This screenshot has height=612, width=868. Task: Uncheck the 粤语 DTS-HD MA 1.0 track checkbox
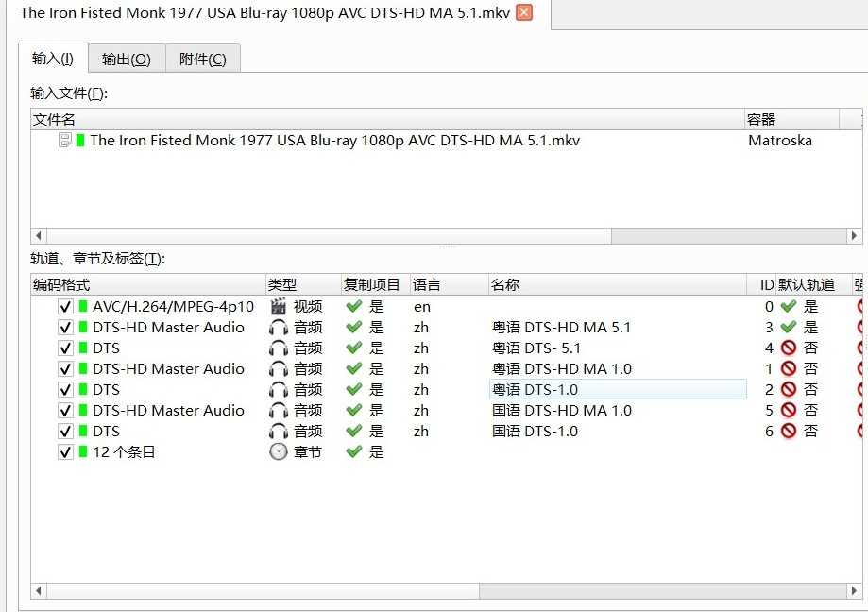coord(65,369)
